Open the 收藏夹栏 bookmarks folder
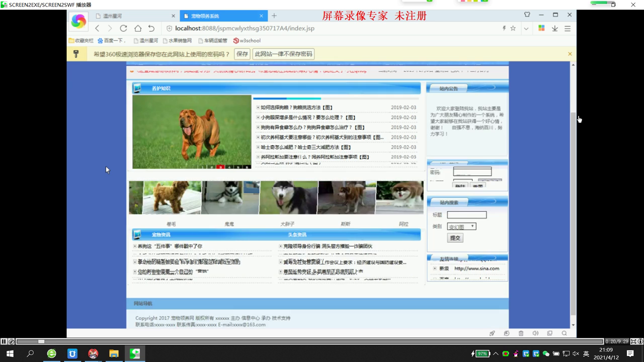Screen dimensions: 644x362 click(82, 41)
